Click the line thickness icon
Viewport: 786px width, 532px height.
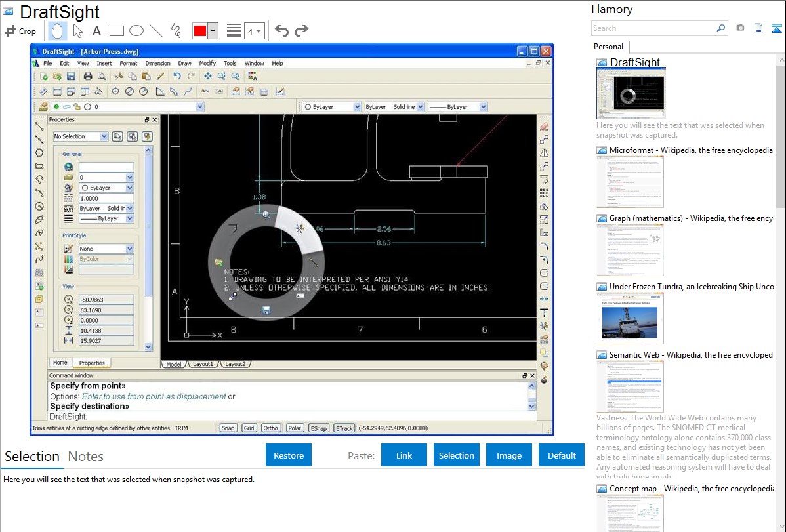(x=234, y=31)
